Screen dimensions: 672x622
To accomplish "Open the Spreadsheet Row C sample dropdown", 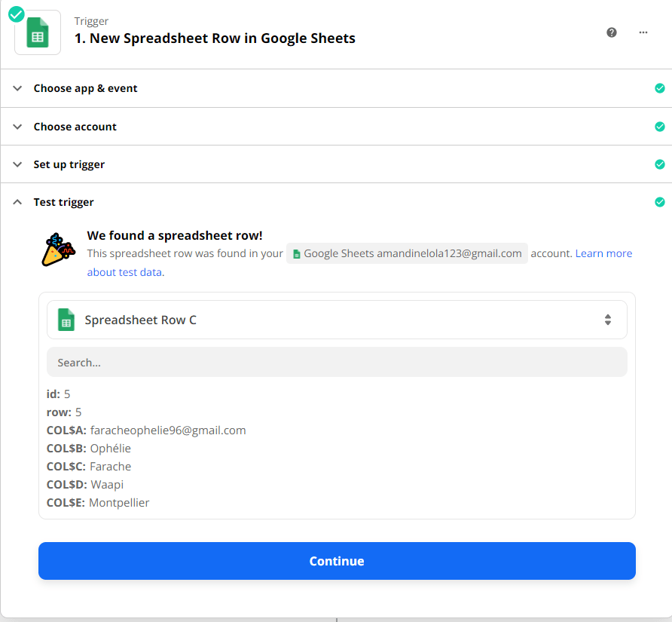I will 337,320.
